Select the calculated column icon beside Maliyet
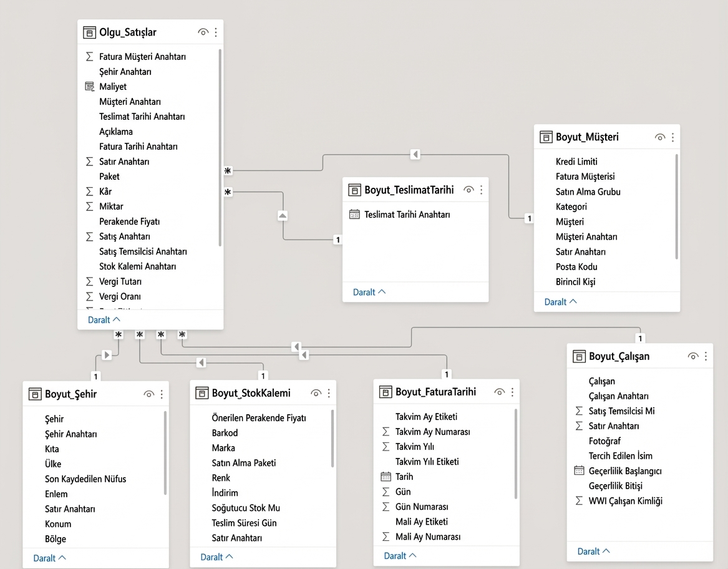The width and height of the screenshot is (728, 569). [x=89, y=86]
